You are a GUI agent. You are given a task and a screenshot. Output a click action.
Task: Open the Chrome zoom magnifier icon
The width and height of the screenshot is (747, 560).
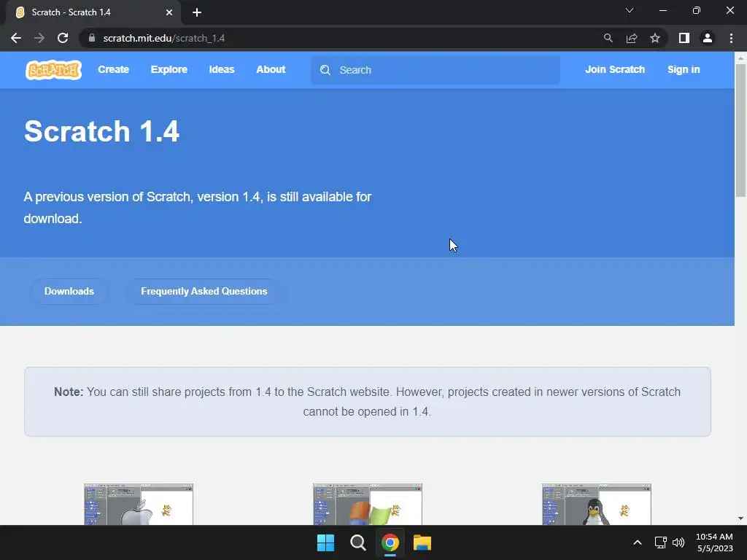[608, 38]
